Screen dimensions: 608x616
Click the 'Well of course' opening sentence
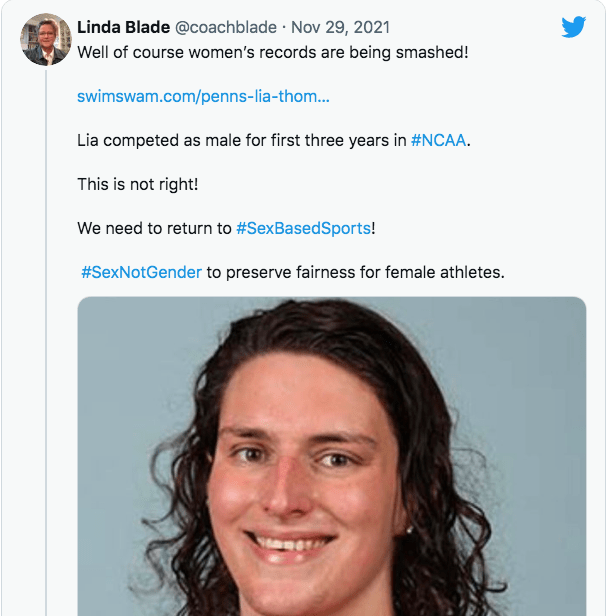[130, 51]
